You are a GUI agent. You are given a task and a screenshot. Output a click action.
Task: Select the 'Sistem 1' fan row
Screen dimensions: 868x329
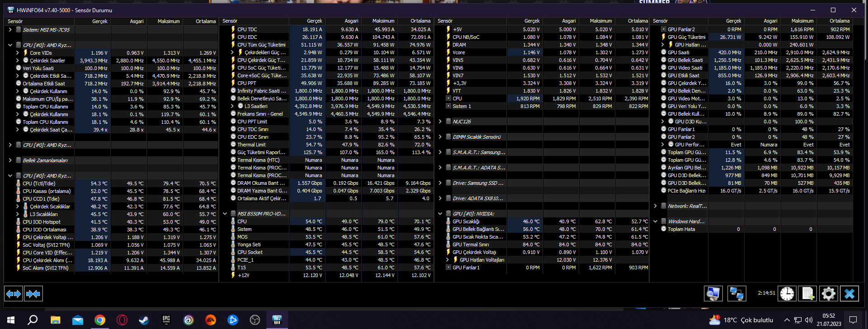click(x=542, y=106)
